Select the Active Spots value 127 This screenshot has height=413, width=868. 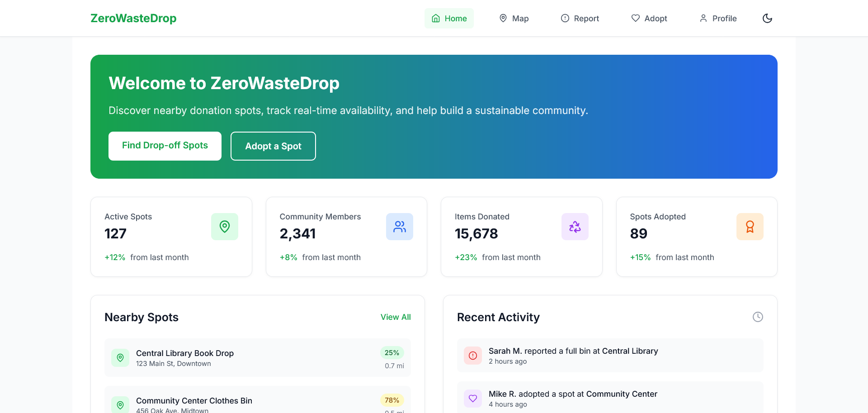point(115,233)
